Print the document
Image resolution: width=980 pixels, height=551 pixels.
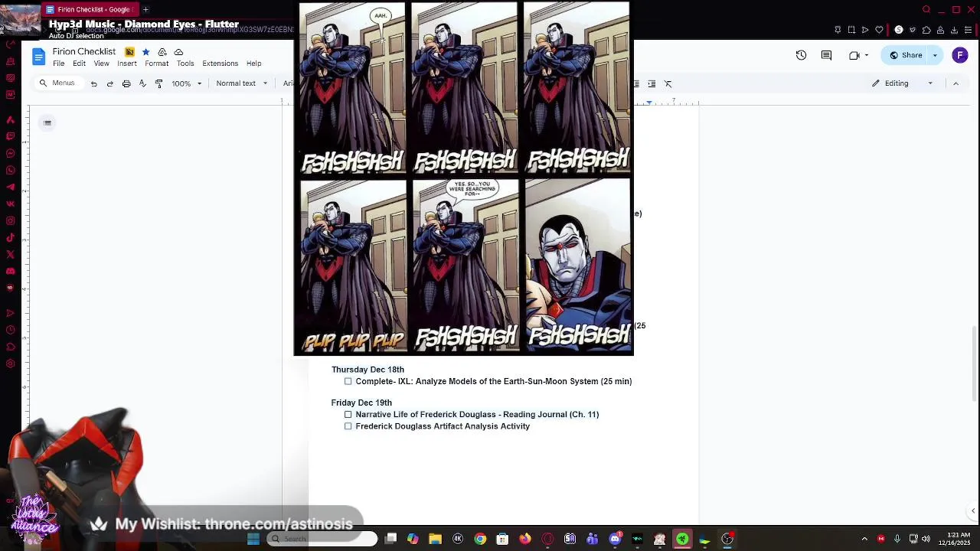pyautogui.click(x=126, y=83)
